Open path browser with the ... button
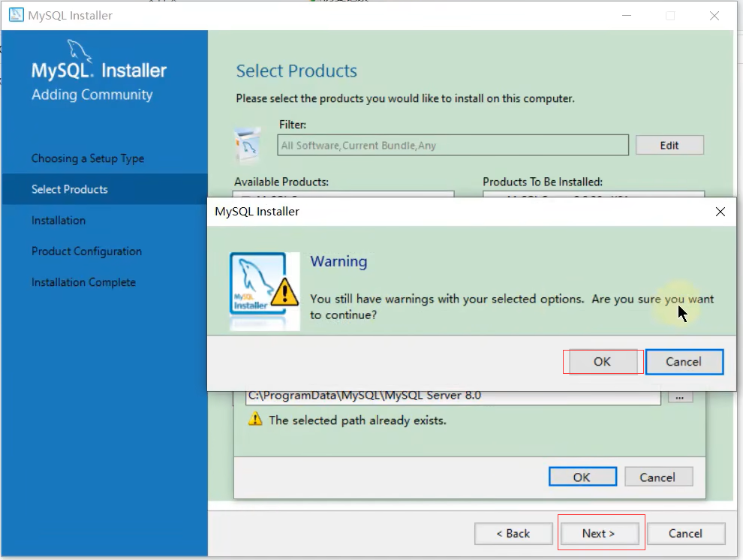Screen dimensions: 743x560 (x=680, y=396)
